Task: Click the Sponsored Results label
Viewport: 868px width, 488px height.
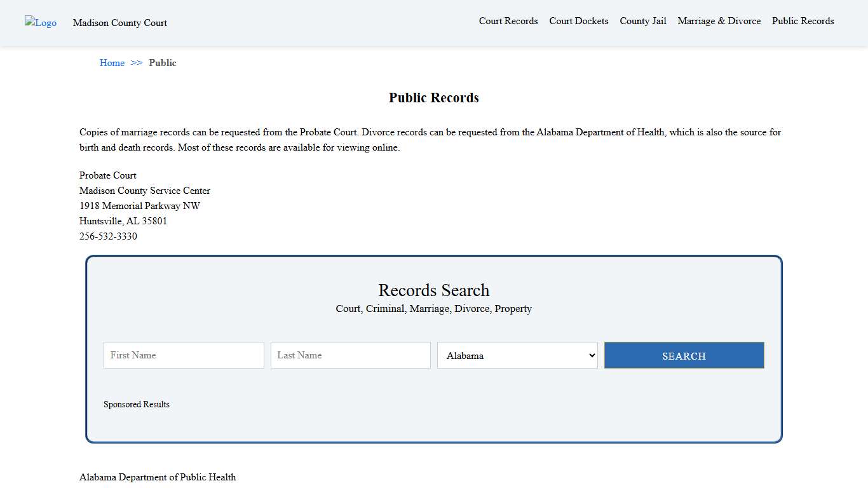Action: 137,404
